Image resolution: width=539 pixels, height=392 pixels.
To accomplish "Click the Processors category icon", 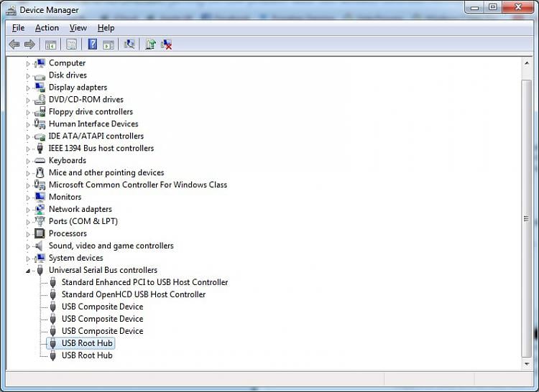I will 40,233.
